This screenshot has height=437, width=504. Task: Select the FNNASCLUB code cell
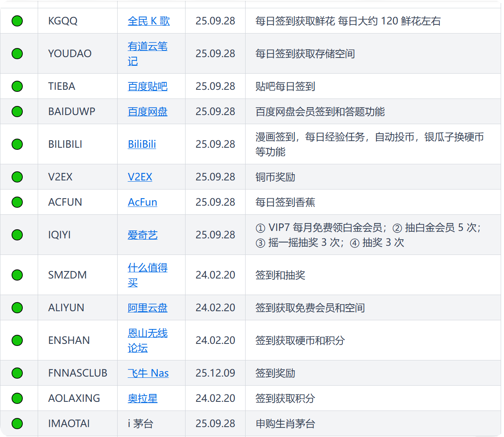[77, 373]
